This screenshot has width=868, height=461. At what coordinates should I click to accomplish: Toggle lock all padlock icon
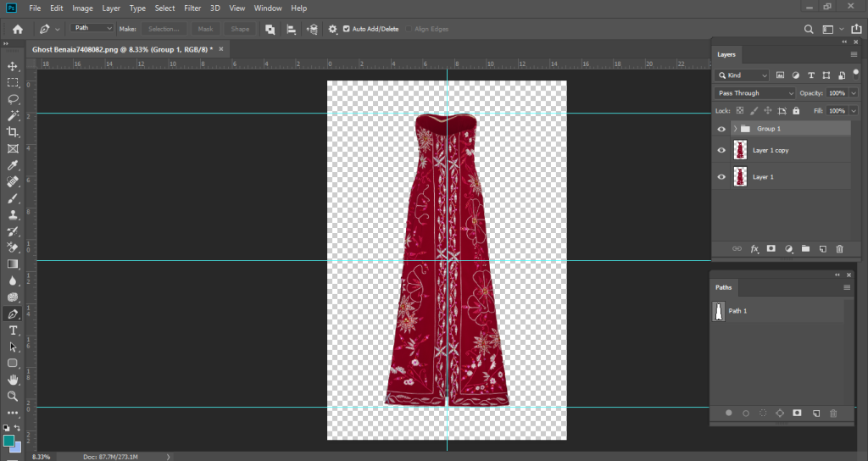click(x=796, y=111)
